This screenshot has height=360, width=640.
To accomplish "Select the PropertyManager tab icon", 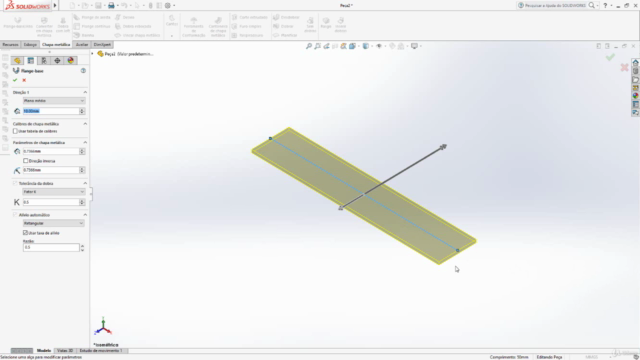I will [x=31, y=60].
